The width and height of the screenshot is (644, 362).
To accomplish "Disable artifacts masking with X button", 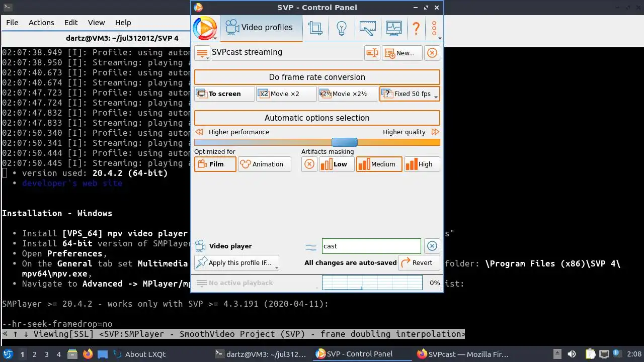I will coord(309,164).
